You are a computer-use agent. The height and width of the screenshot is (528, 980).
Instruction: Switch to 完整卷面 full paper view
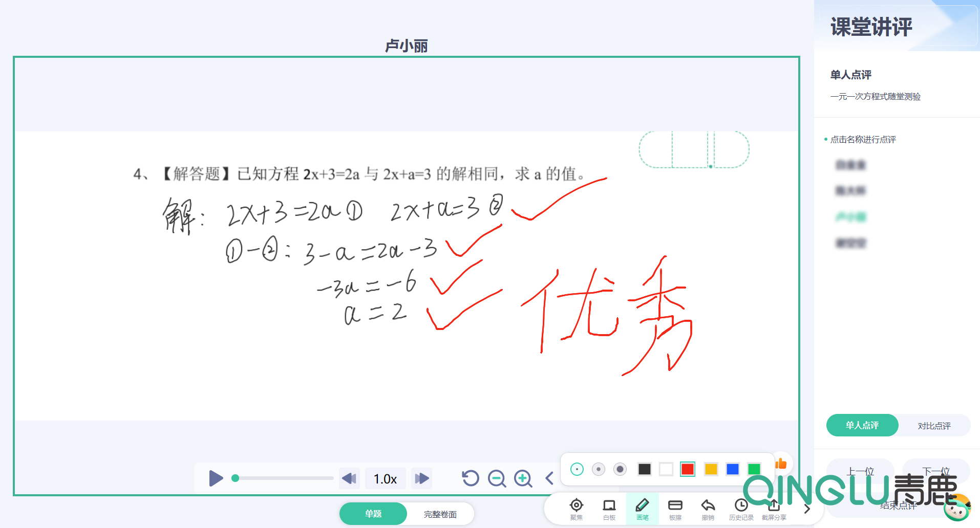tap(440, 514)
